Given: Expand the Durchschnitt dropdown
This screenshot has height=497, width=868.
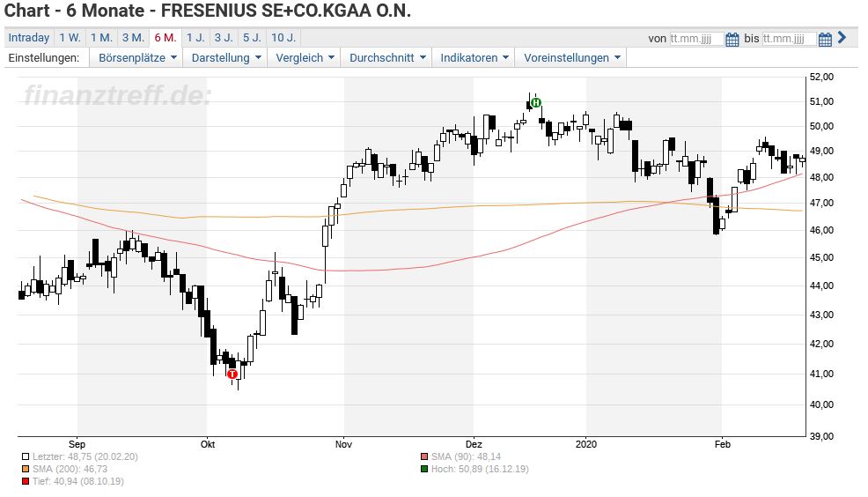Looking at the screenshot, I should (387, 57).
